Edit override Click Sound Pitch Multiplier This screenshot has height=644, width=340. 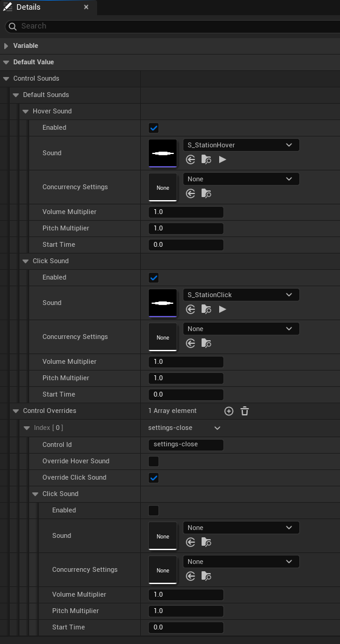click(186, 611)
